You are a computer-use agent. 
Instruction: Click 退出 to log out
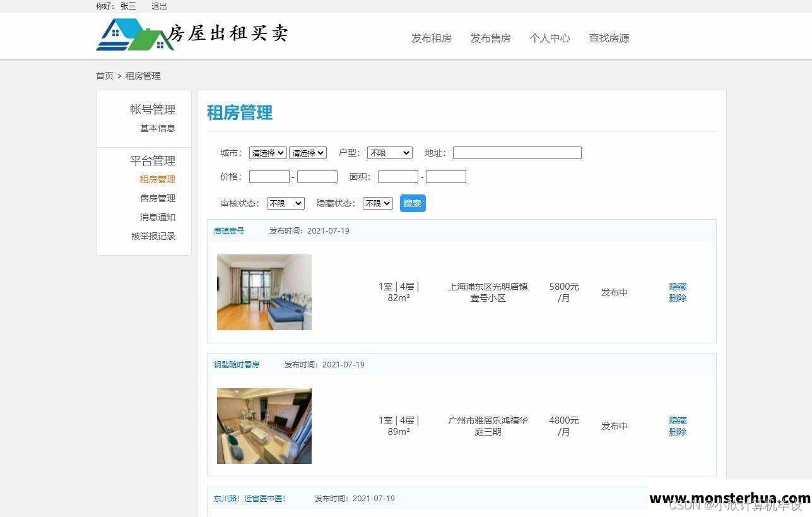[159, 6]
